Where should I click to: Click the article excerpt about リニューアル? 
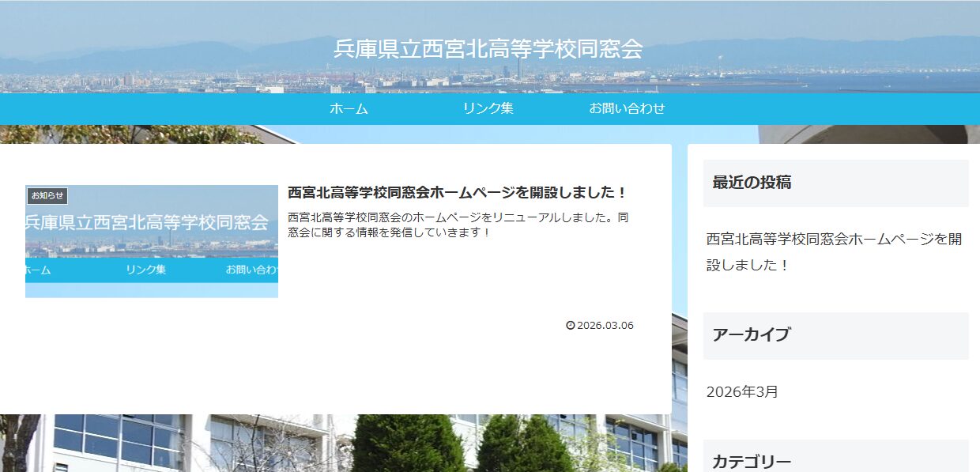click(x=458, y=225)
